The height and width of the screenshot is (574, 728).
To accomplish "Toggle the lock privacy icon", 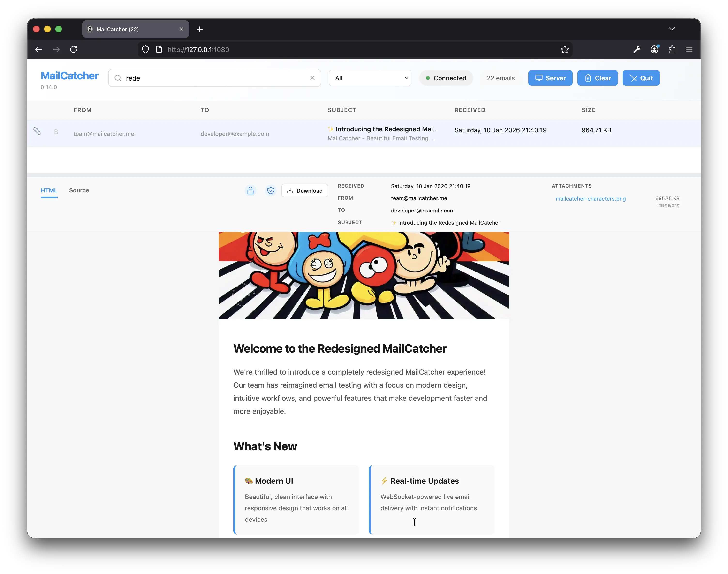I will coord(250,190).
